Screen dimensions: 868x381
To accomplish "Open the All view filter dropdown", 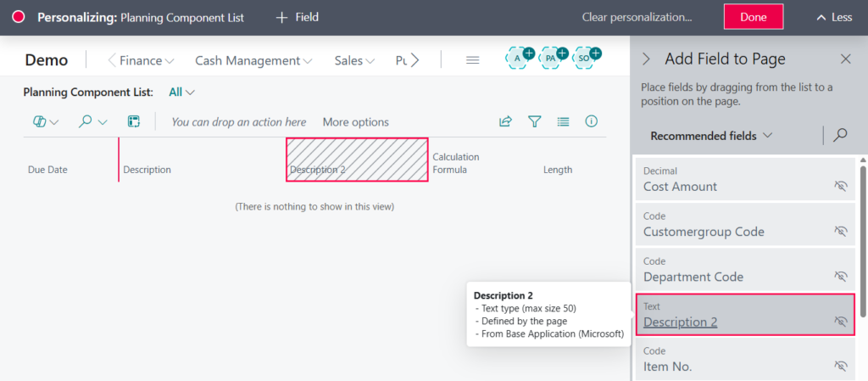I will 181,92.
